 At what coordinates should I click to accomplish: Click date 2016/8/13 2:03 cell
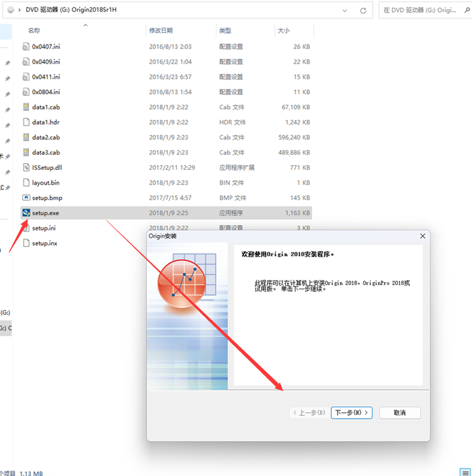[170, 47]
